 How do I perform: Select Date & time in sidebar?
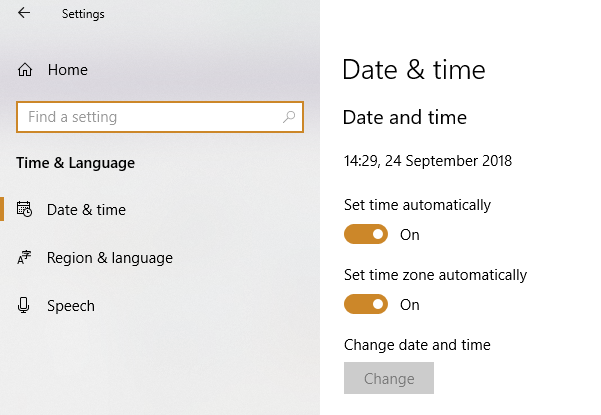[86, 210]
